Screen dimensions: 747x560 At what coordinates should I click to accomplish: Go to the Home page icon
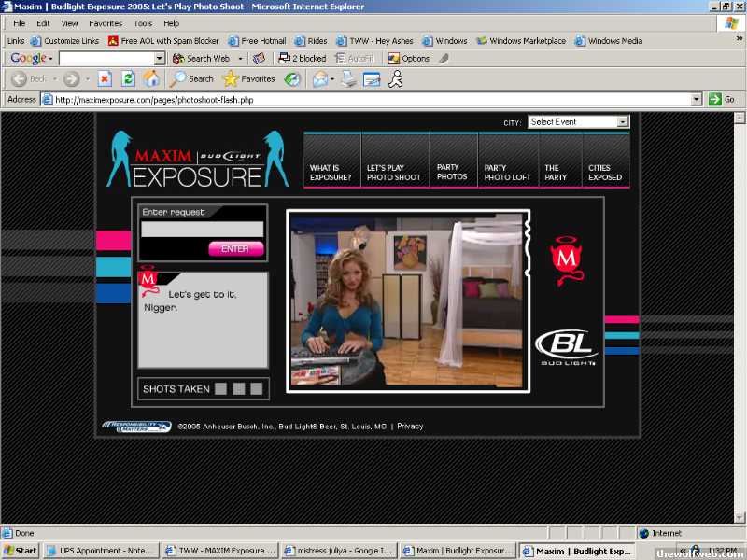pyautogui.click(x=150, y=79)
